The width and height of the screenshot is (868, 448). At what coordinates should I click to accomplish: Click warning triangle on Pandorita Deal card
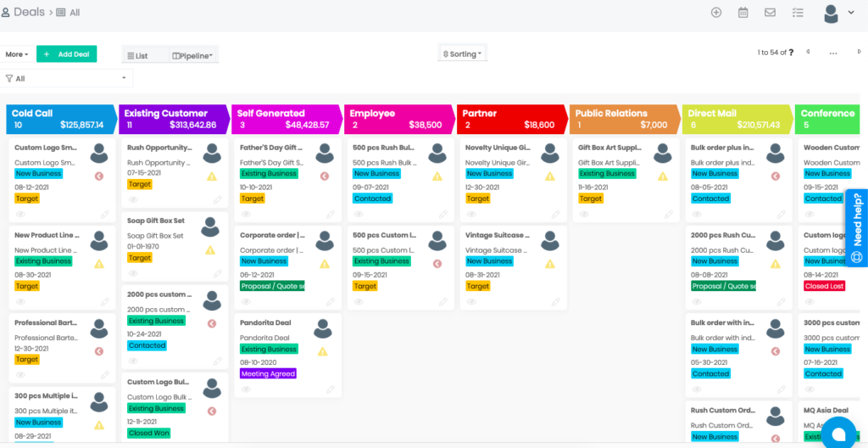click(323, 351)
